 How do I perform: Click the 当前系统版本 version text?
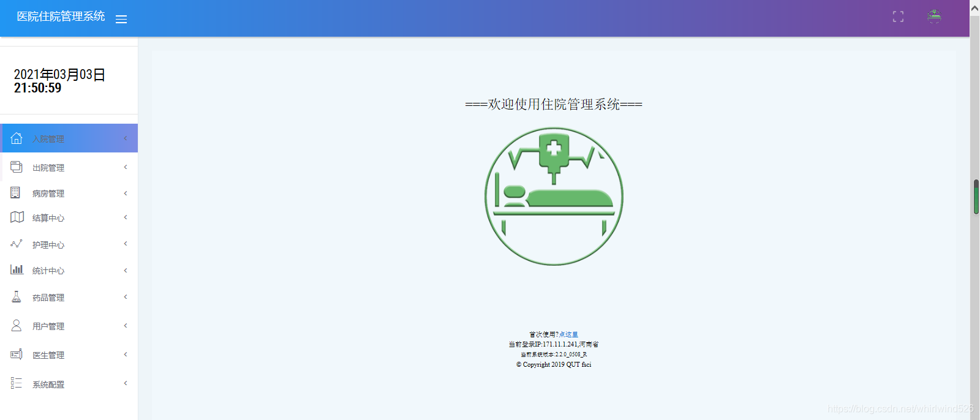[x=554, y=354]
